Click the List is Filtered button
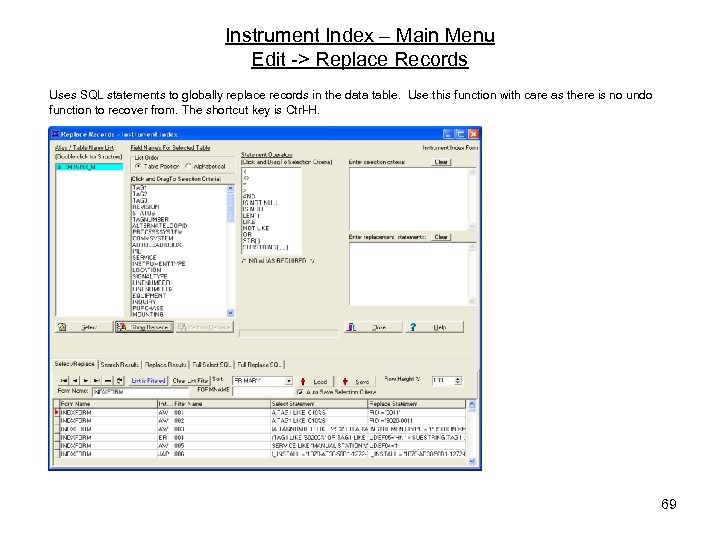 [148, 381]
